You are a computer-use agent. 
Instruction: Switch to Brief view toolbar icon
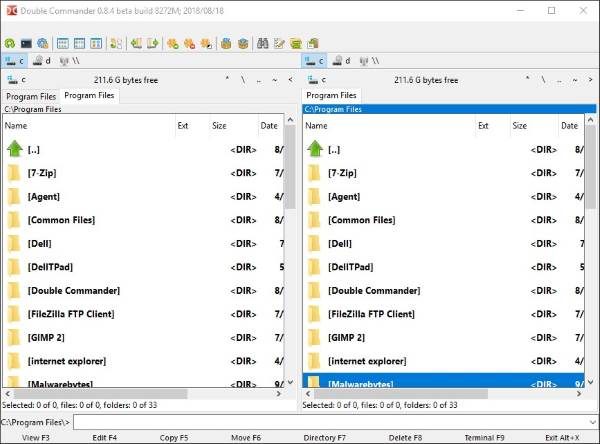pos(63,43)
